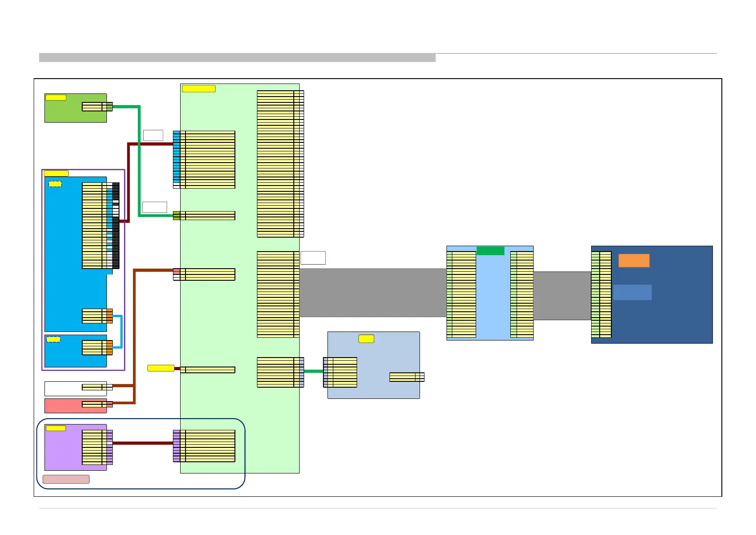Select yellow title label on light-green main board
Screen dimensions: 756x535
pyautogui.click(x=199, y=88)
